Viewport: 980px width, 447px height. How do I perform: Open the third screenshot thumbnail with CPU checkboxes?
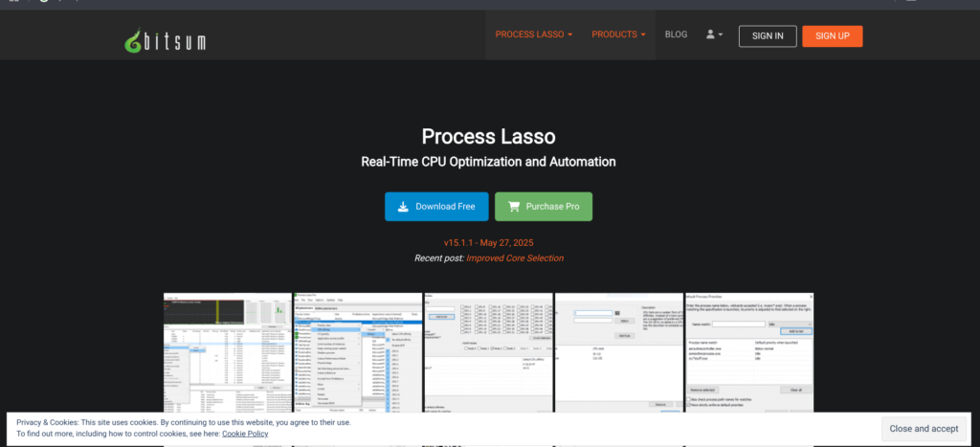pos(489,352)
